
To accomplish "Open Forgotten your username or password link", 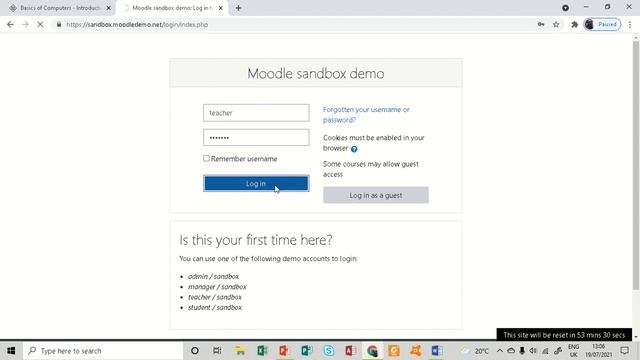I will (366, 115).
